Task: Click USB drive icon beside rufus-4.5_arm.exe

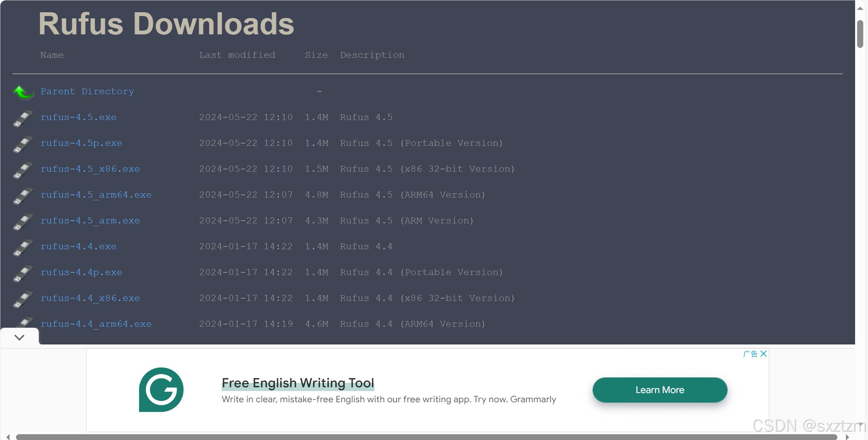Action: [23, 221]
